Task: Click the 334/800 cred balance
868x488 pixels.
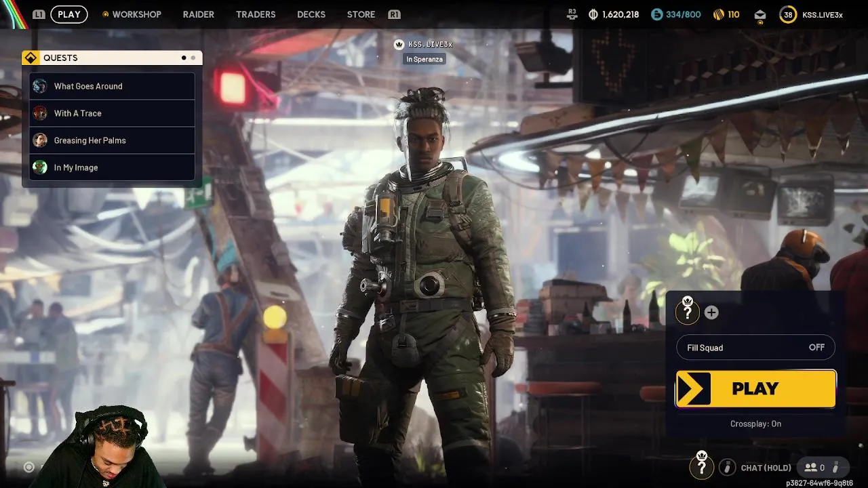Action: (683, 14)
